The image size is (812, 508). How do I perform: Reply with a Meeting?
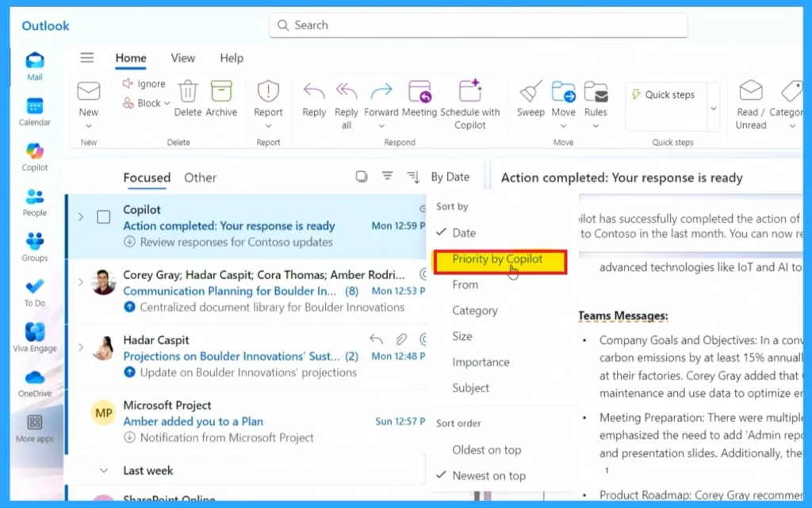point(419,98)
